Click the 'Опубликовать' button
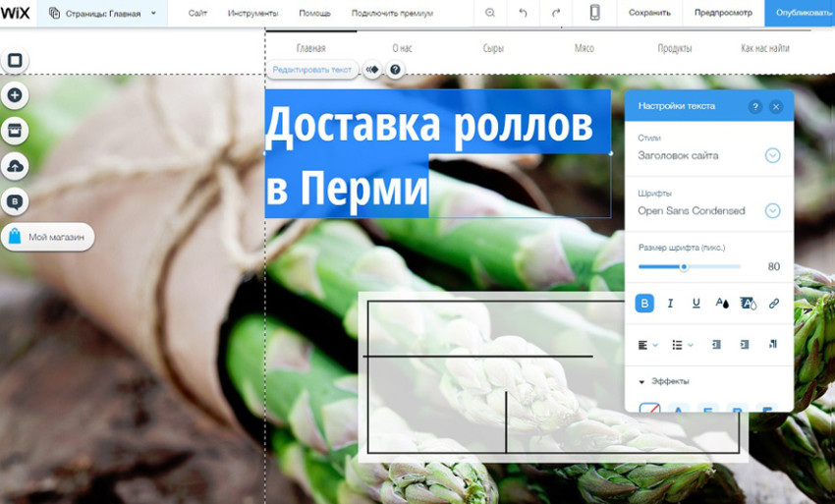Image resolution: width=835 pixels, height=504 pixels. click(801, 13)
